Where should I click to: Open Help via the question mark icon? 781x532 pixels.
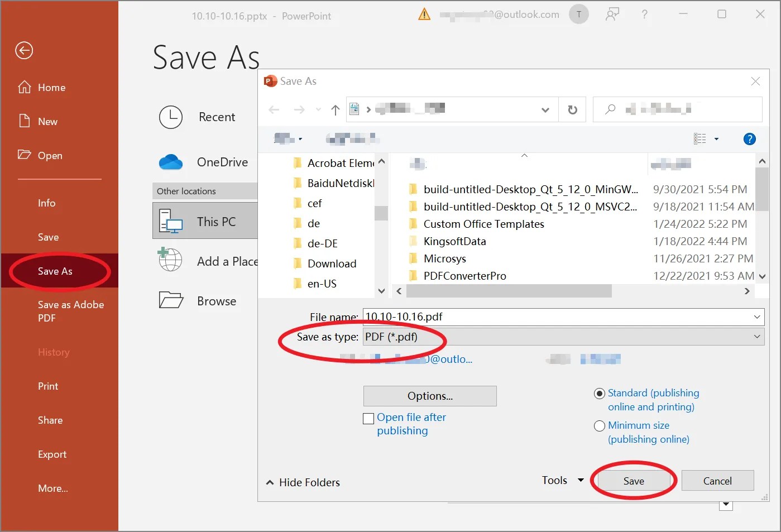(750, 139)
